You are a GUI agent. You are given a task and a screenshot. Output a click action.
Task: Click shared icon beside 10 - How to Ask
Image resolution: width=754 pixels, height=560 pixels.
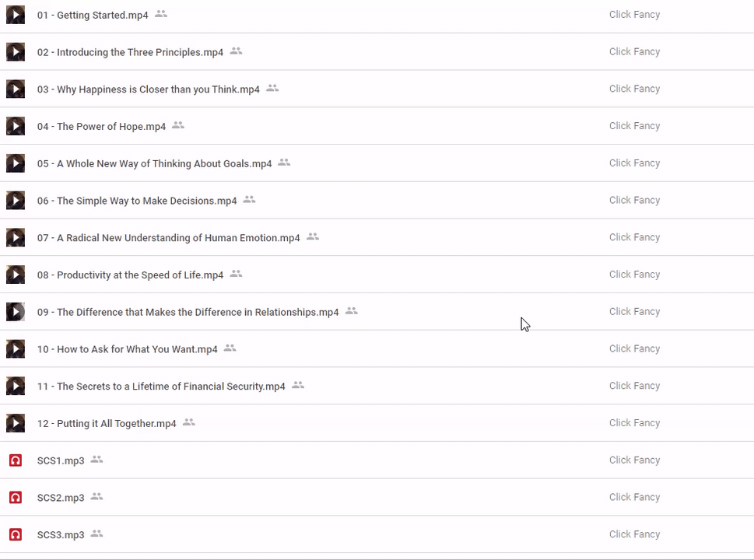point(230,348)
